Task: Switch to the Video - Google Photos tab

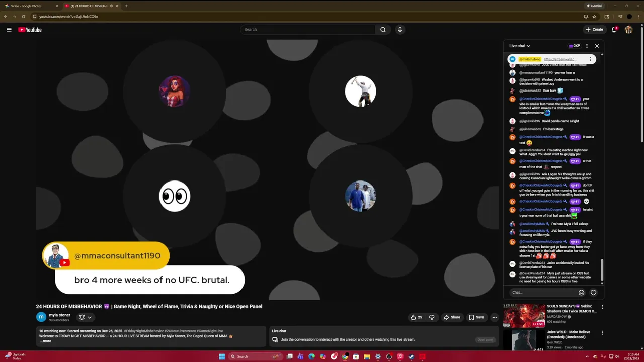Action: pyautogui.click(x=30, y=6)
